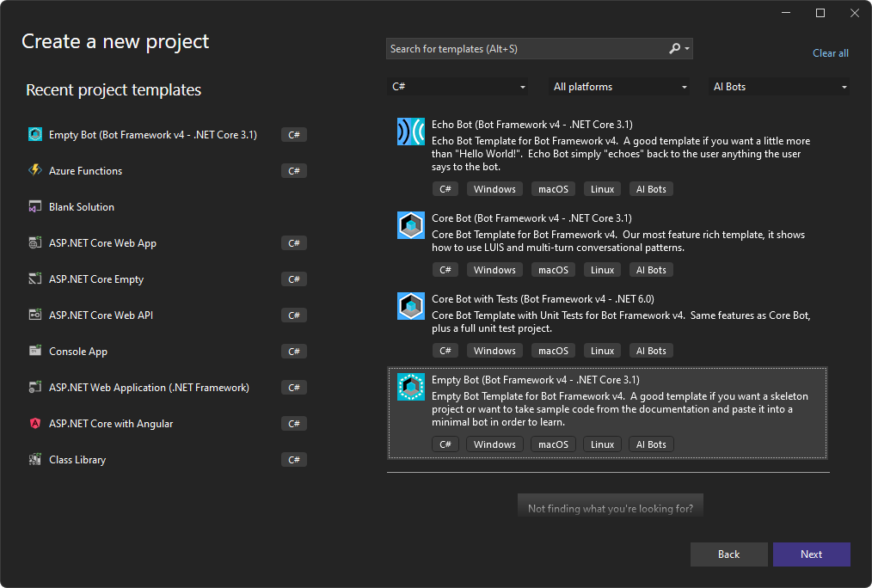The height and width of the screenshot is (588, 872).
Task: Click the Core Bot template icon
Action: click(410, 225)
